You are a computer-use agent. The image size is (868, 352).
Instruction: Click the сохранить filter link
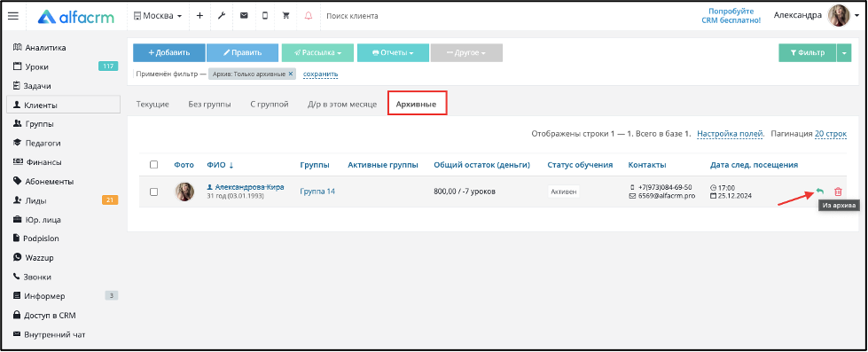[321, 74]
